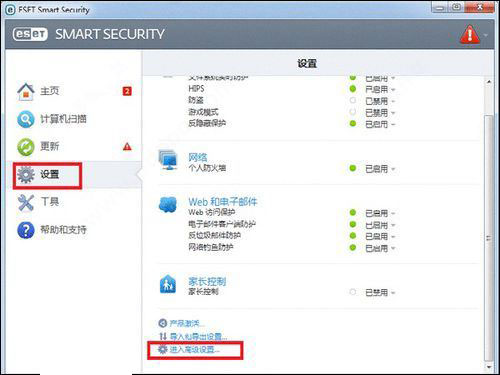Open the 工具 wrench icon
The width and height of the screenshot is (500, 375).
[x=26, y=202]
